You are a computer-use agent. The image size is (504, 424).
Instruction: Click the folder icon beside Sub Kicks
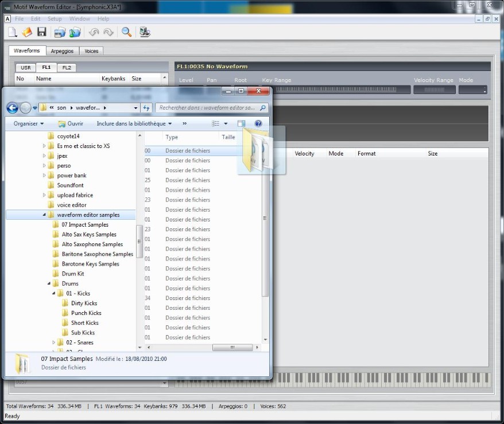point(65,333)
